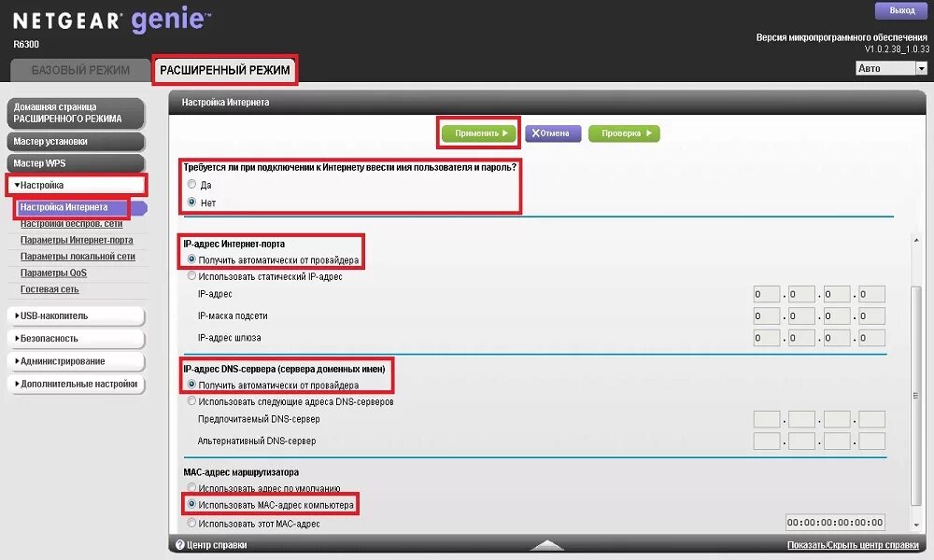Click Центр справки label

217,545
